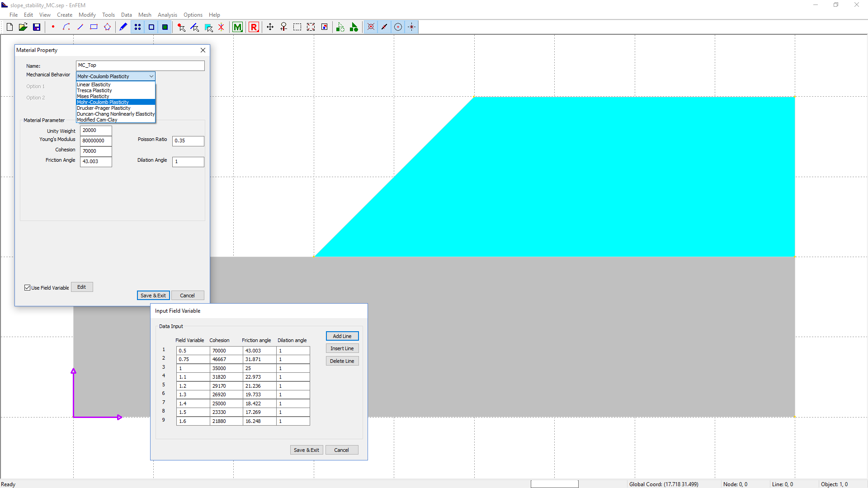Click the red R toolbar icon
This screenshot has width=868, height=488.
[x=254, y=27]
